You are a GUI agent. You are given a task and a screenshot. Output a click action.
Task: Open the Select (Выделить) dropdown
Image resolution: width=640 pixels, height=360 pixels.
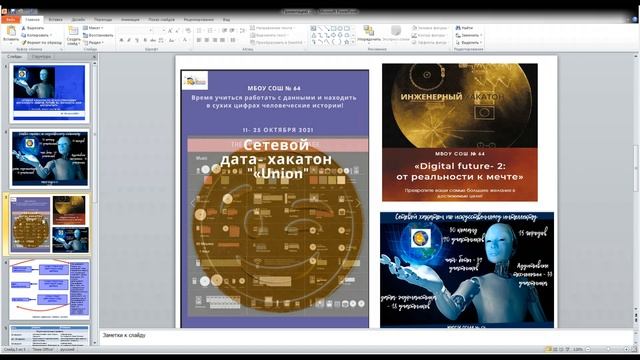[469, 42]
